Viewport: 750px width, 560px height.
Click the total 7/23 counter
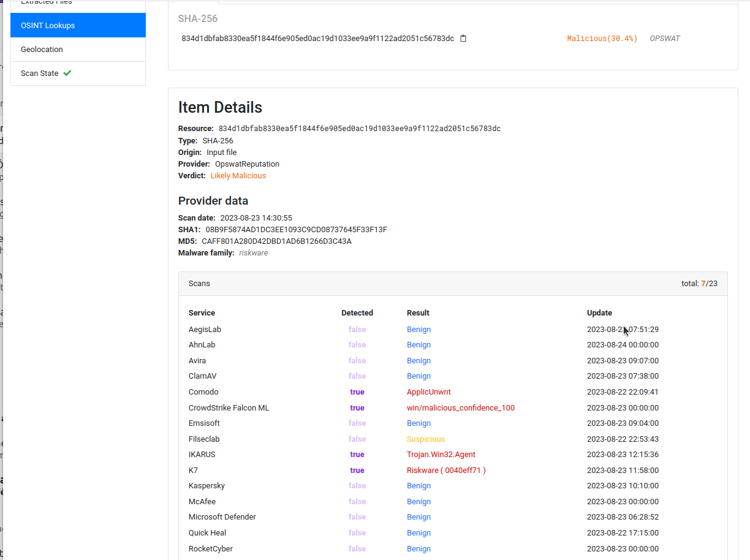699,284
